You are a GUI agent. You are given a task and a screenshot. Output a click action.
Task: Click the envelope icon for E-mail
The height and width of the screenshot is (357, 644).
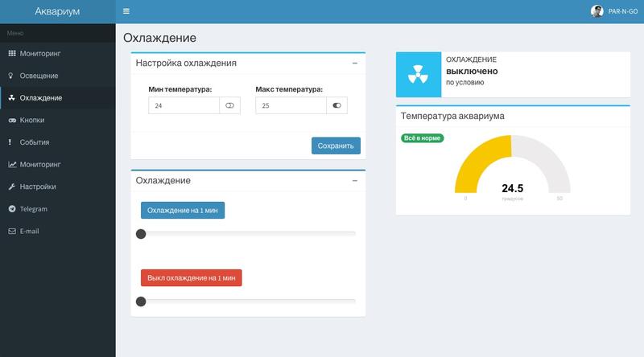tap(11, 232)
